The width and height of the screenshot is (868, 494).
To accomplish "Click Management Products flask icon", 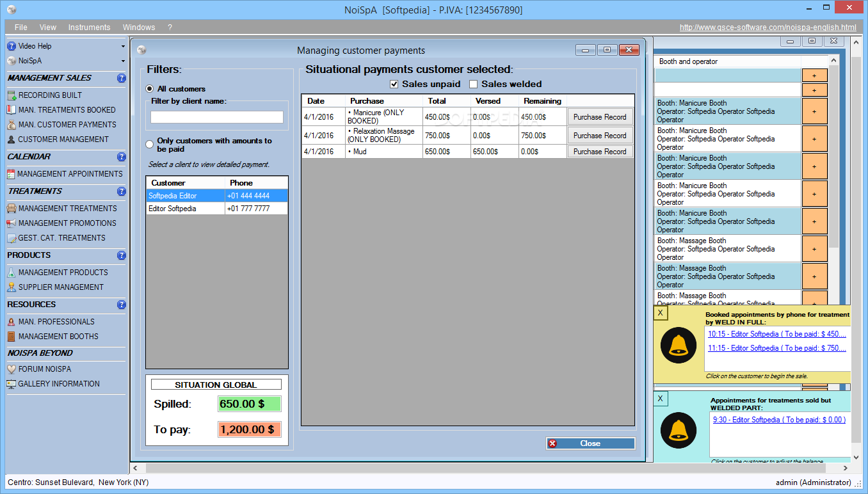I will coord(12,273).
